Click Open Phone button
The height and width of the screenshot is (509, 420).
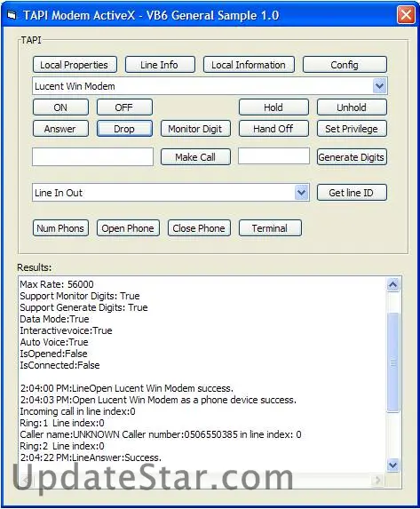[x=128, y=228]
